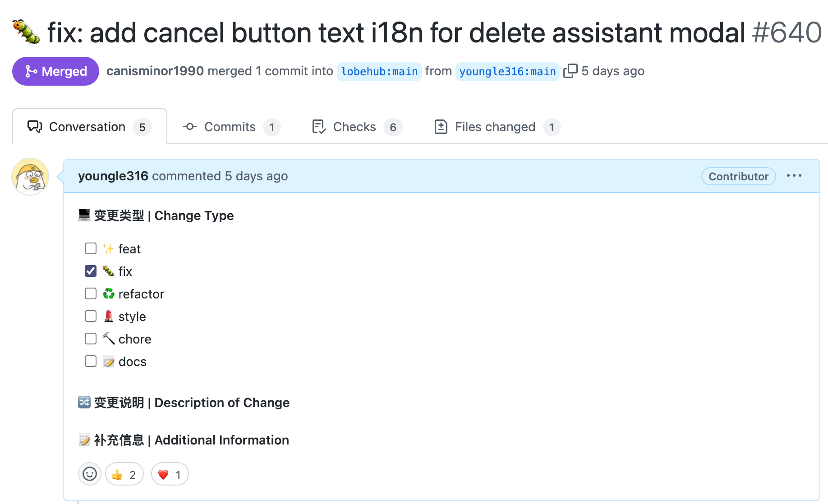Screen dimensions: 828x504
Task: Copy the head branch name icon
Action: pyautogui.click(x=570, y=71)
